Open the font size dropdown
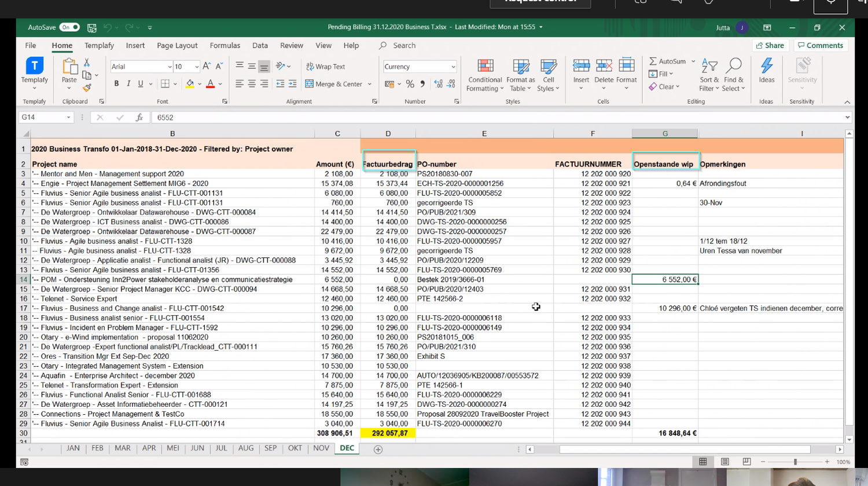Viewport: 868px width, 486px height. tap(197, 67)
